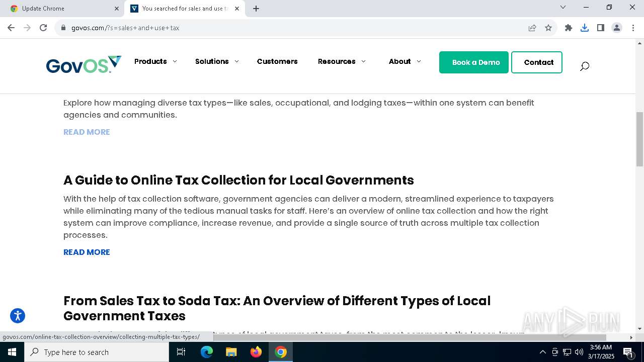Open the Chrome tab search dropdown
Screen dimensions: 644x362
pyautogui.click(x=563, y=7)
